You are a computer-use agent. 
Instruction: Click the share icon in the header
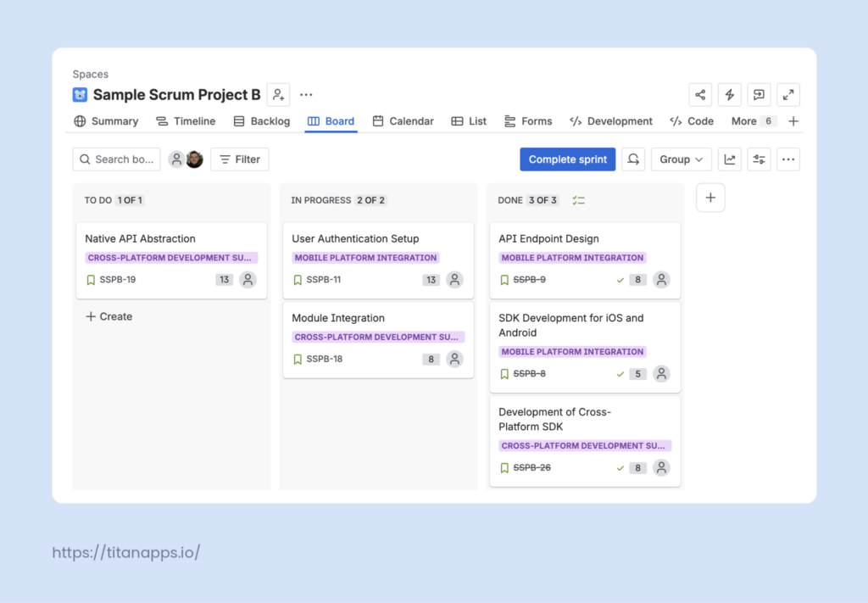(x=699, y=95)
